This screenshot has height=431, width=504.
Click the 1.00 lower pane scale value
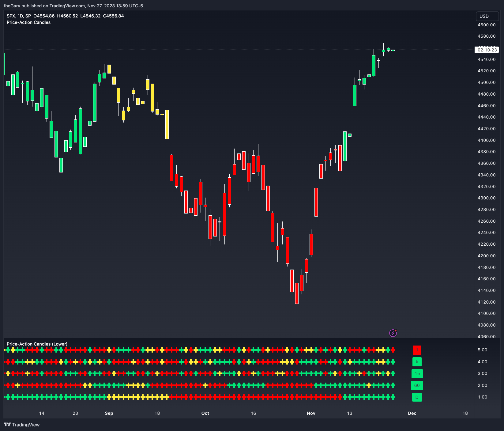[x=483, y=397]
